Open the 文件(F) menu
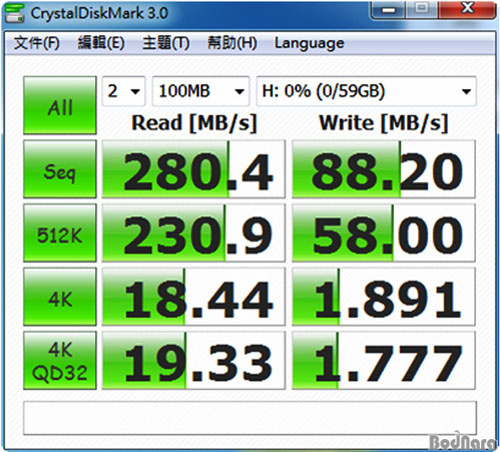Screen dimensions: 500x452 click(37, 43)
